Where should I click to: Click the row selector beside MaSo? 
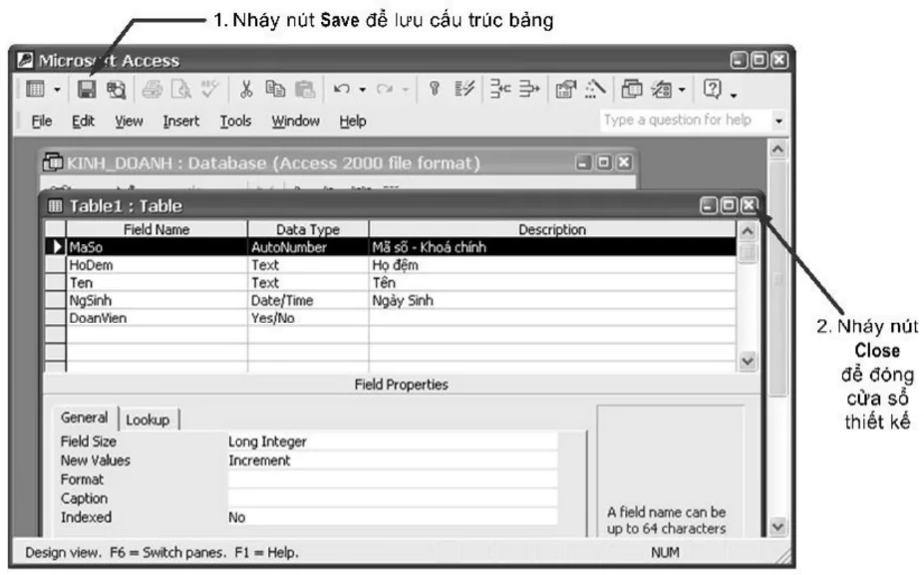coord(56,247)
